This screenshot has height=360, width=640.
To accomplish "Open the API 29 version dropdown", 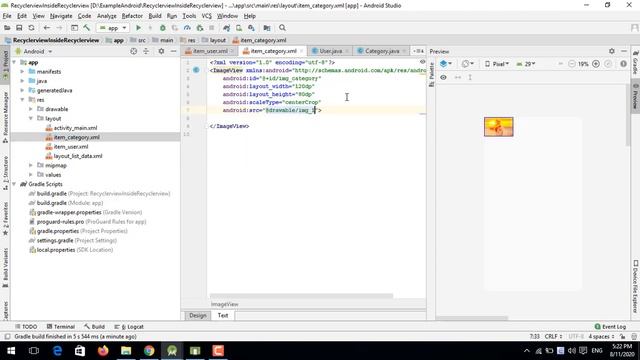I will click(x=526, y=64).
